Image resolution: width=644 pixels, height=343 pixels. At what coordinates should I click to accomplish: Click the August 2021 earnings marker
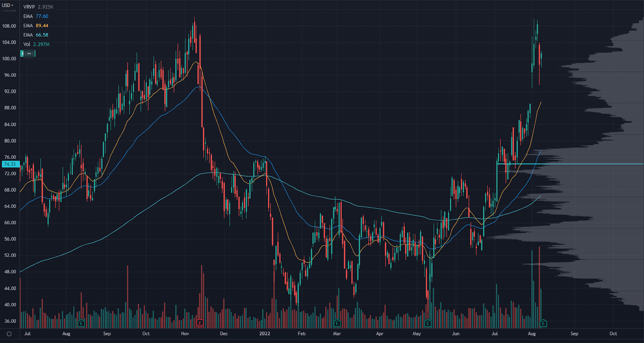(x=81, y=323)
